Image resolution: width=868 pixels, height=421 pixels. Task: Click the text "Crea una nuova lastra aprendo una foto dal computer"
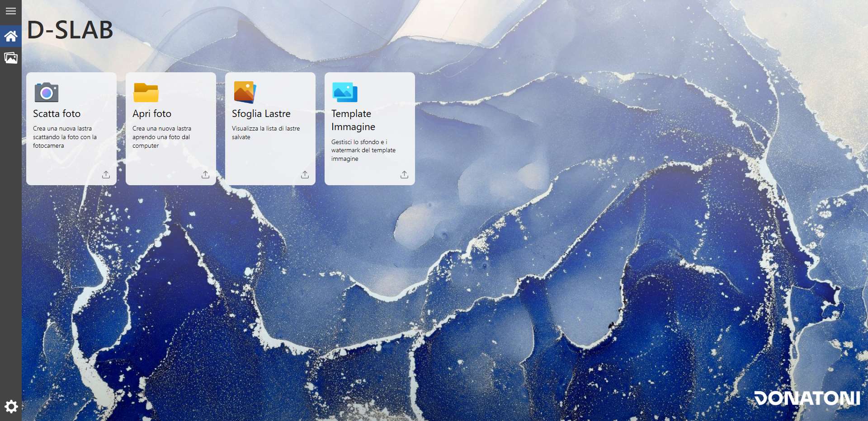coord(162,137)
